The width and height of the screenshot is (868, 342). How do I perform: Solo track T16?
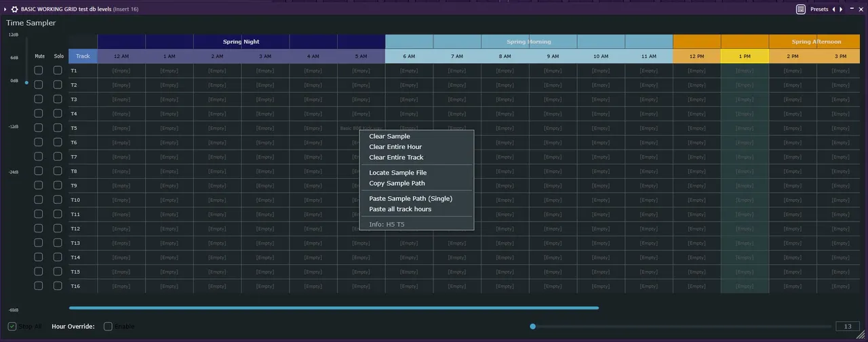58,286
